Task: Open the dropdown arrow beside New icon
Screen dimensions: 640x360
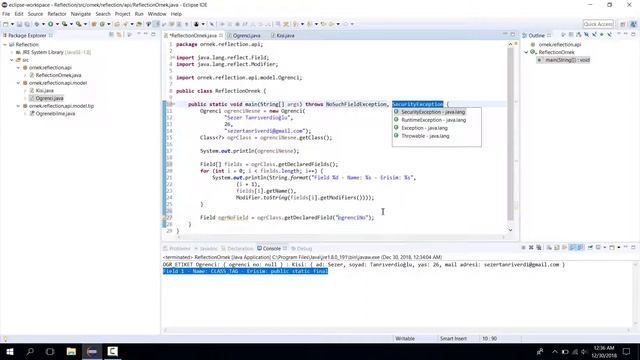Action: tap(12, 24)
